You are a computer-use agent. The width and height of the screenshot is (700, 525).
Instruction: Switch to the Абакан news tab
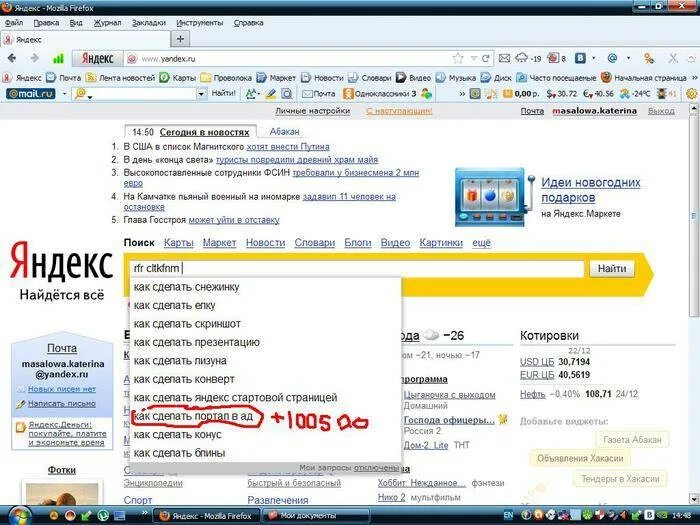pyautogui.click(x=284, y=132)
